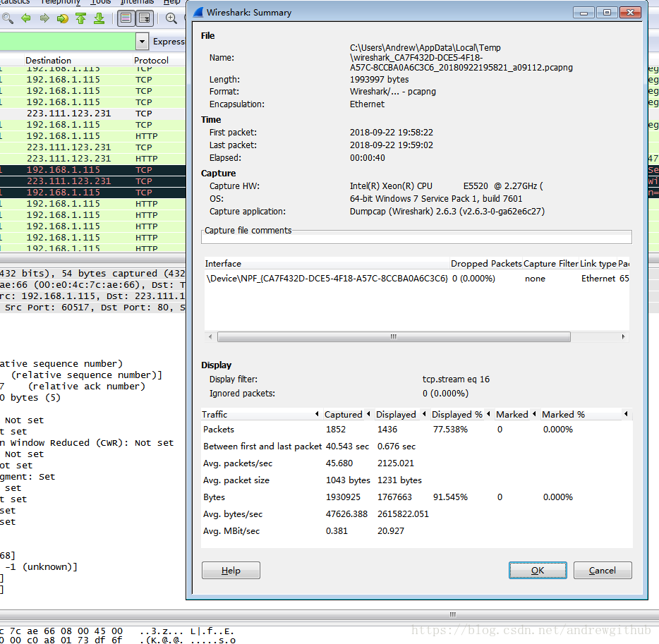The height and width of the screenshot is (644, 659).
Task: Click the interface list horizontal scrollbar thumb
Action: [394, 336]
